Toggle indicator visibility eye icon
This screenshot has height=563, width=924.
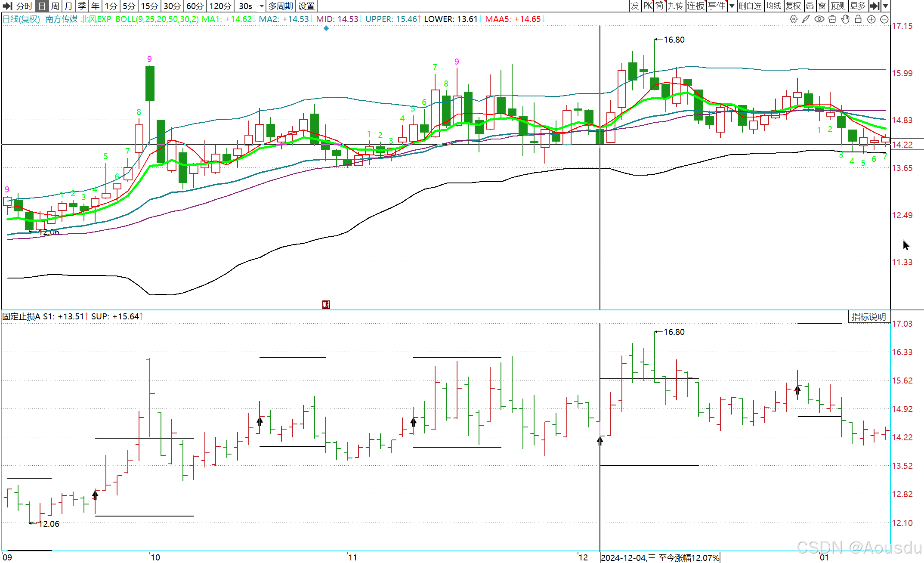[x=819, y=19]
